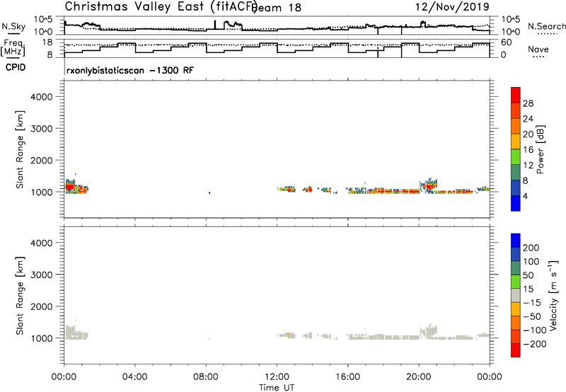Viewport: 566px width, 392px height.
Task: Click the Christmas Valley East (fitACF) title
Action: [x=161, y=6]
